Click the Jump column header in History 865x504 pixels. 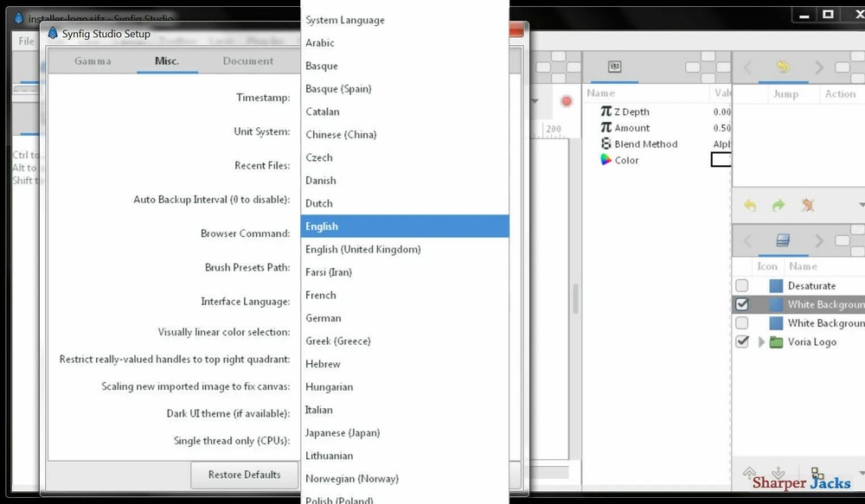[785, 93]
